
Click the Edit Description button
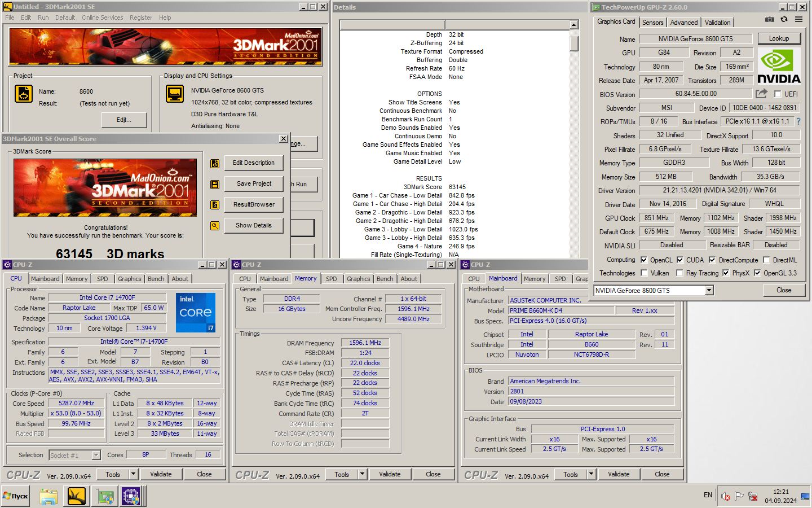click(254, 163)
